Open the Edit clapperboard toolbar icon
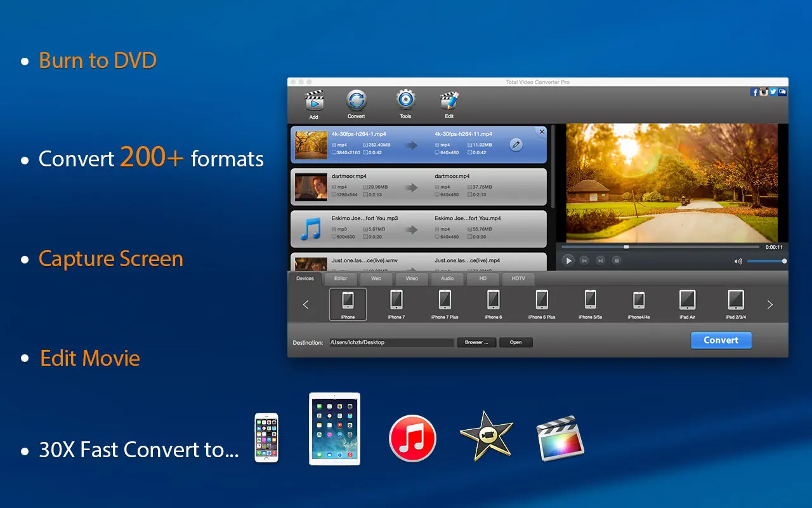 [449, 102]
